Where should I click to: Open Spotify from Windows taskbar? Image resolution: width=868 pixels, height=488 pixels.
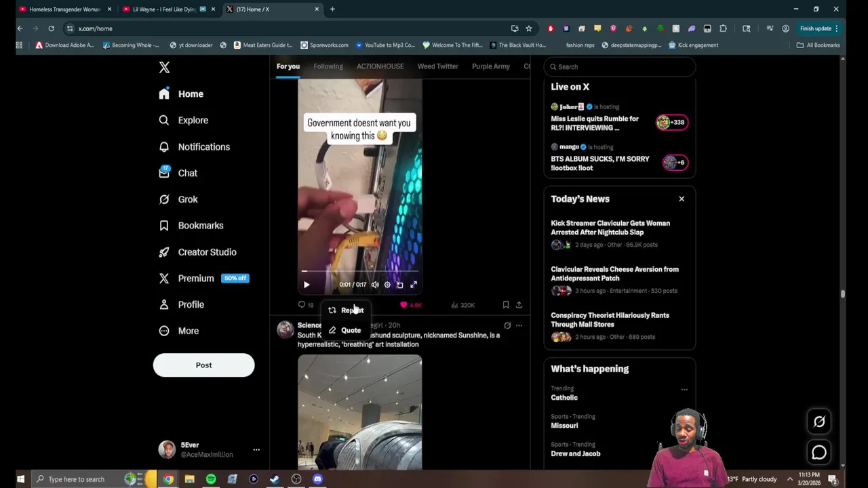pyautogui.click(x=211, y=479)
